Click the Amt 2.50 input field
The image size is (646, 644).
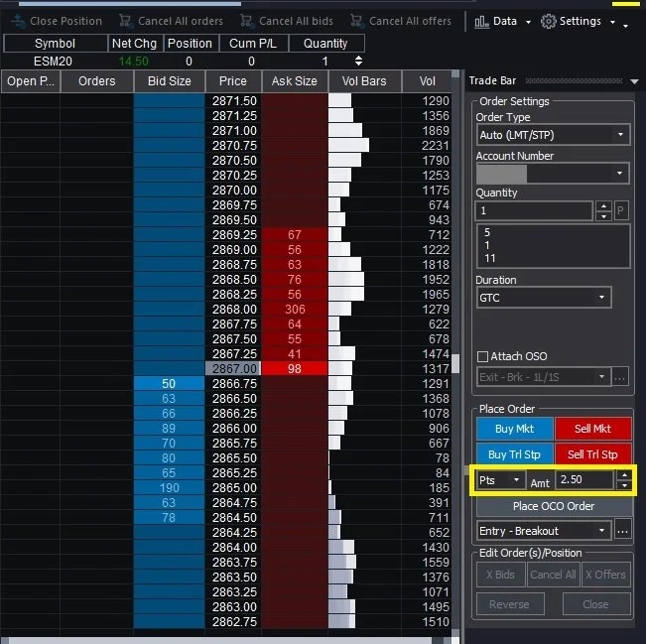pyautogui.click(x=584, y=480)
